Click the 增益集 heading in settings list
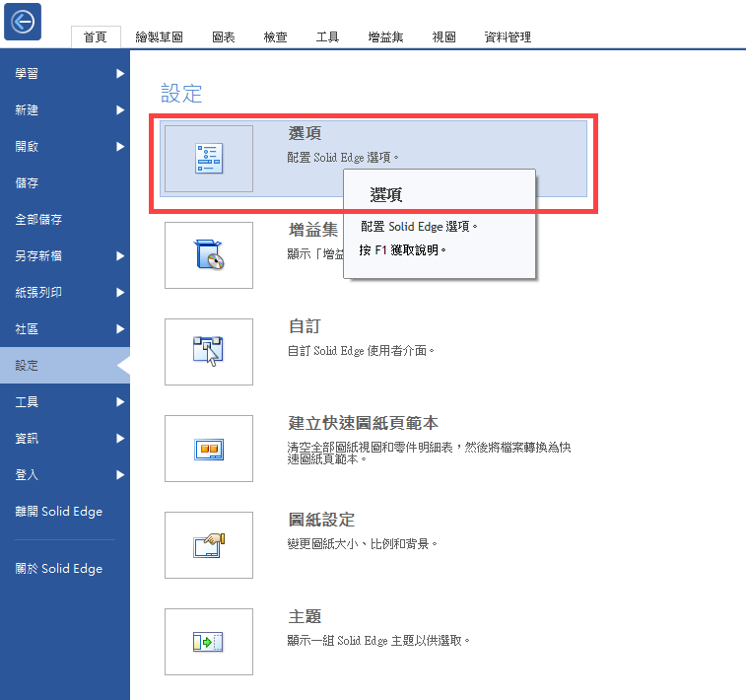The width and height of the screenshot is (746, 700). pos(313,230)
